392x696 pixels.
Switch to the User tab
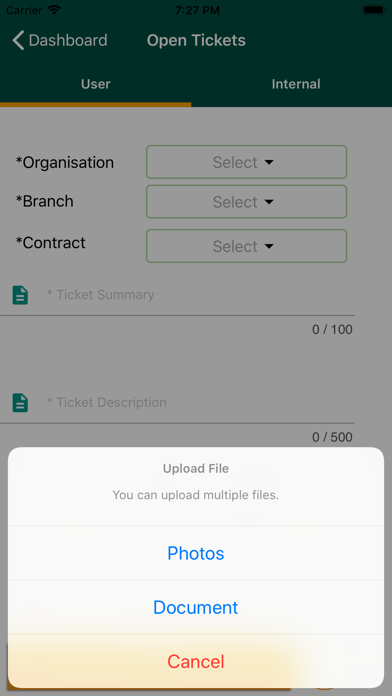tap(95, 84)
